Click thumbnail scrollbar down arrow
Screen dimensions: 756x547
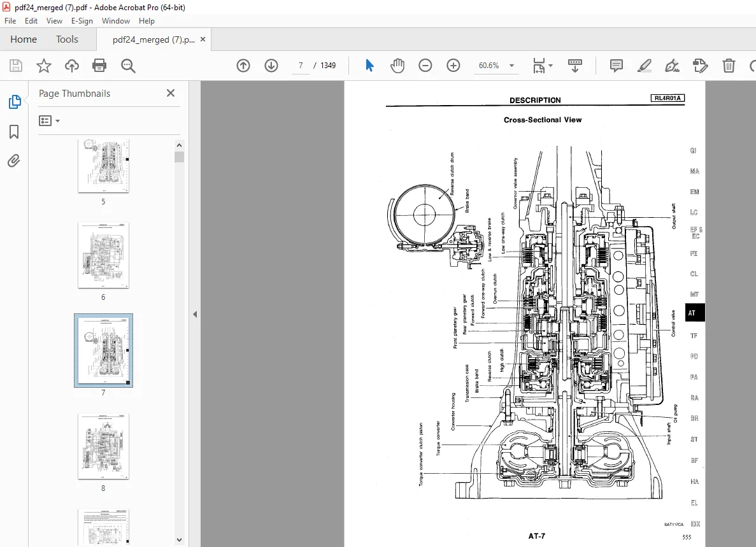pos(180,540)
